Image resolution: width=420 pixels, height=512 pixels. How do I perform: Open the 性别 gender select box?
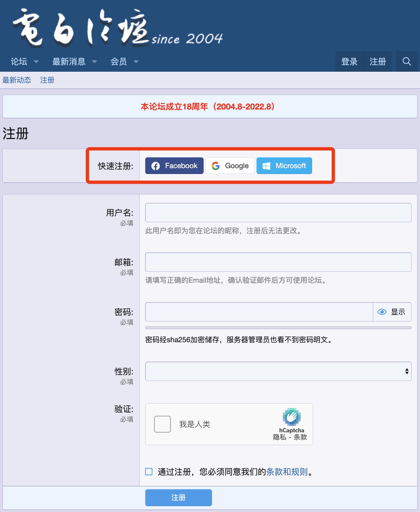(278, 371)
